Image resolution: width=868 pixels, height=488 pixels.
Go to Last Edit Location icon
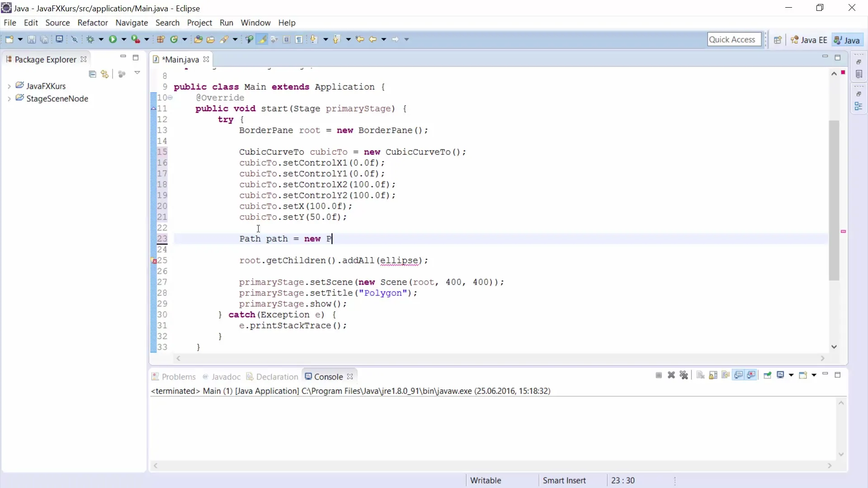(360, 39)
